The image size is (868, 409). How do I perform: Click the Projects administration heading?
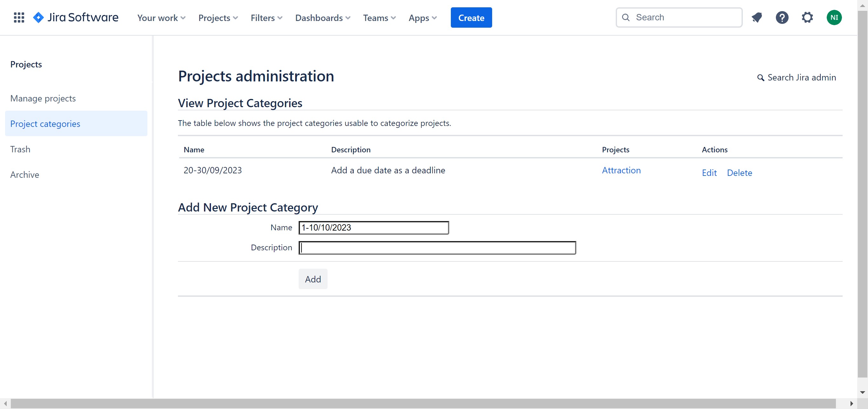256,76
